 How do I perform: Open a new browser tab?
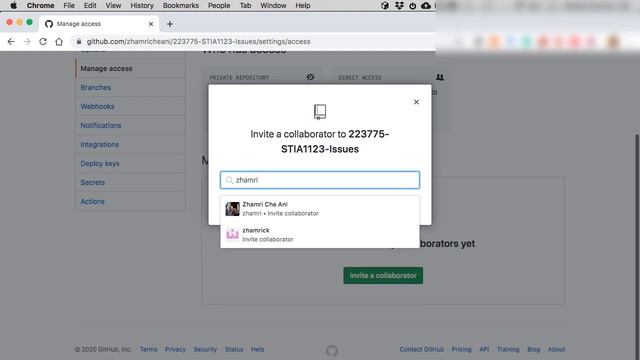click(170, 24)
